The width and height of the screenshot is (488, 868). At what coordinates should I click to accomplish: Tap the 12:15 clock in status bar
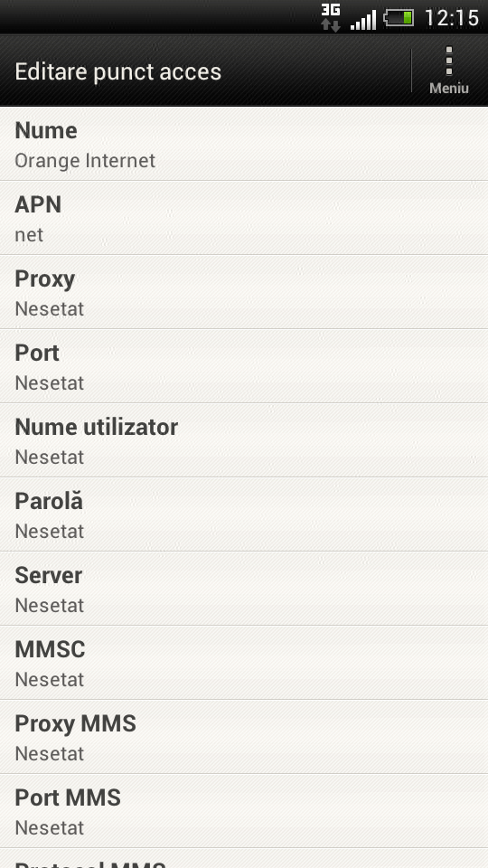tap(451, 18)
